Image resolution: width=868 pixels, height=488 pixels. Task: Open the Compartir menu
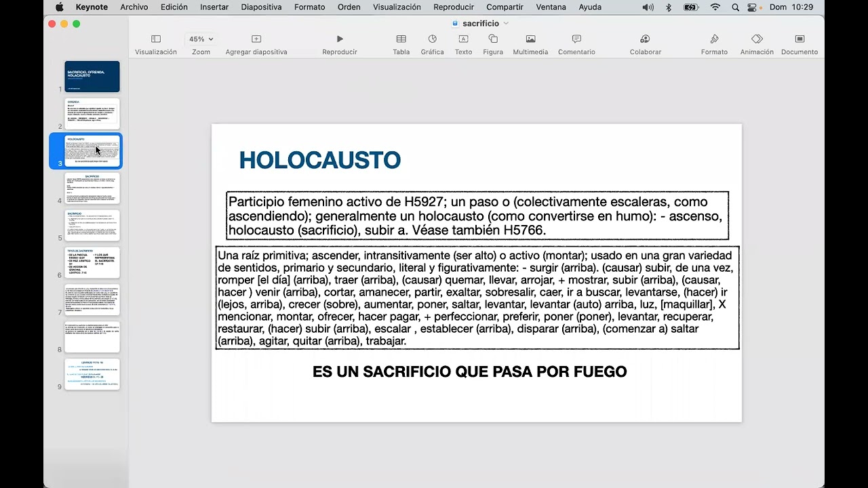pyautogui.click(x=505, y=7)
